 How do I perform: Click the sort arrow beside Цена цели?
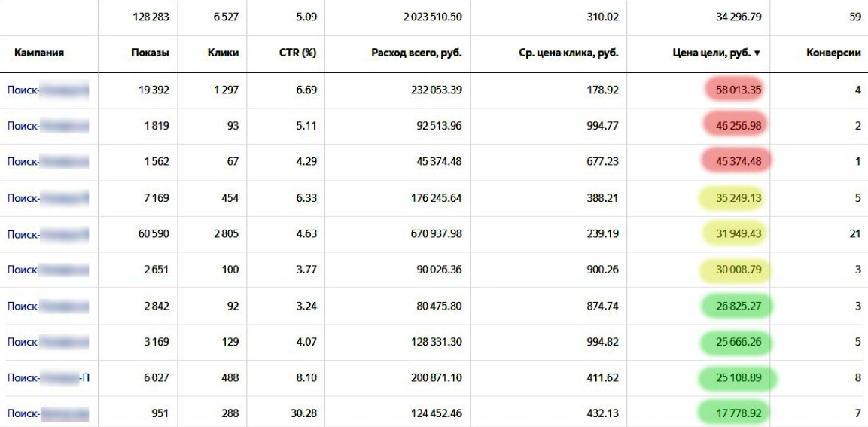click(x=757, y=53)
